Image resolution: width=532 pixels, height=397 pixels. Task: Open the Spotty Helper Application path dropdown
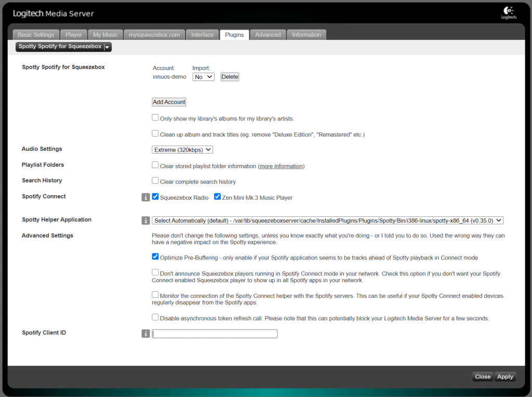pos(327,221)
